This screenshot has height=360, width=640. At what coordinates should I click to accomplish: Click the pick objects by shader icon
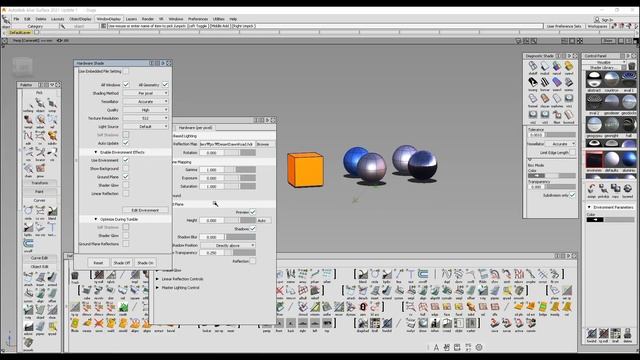coord(603,189)
